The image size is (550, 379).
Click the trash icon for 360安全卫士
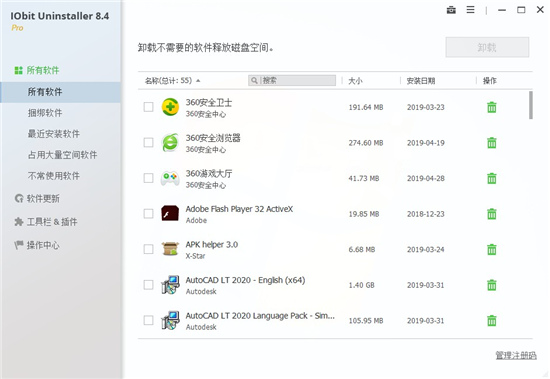pyautogui.click(x=492, y=107)
